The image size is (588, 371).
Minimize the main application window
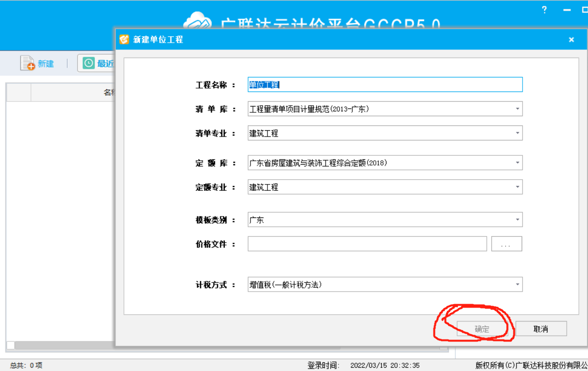(567, 10)
